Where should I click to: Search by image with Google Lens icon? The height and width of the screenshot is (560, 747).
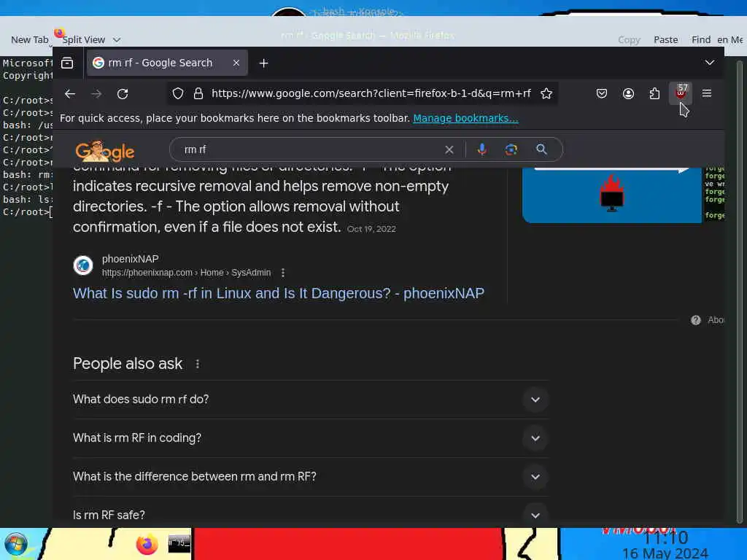click(x=511, y=149)
